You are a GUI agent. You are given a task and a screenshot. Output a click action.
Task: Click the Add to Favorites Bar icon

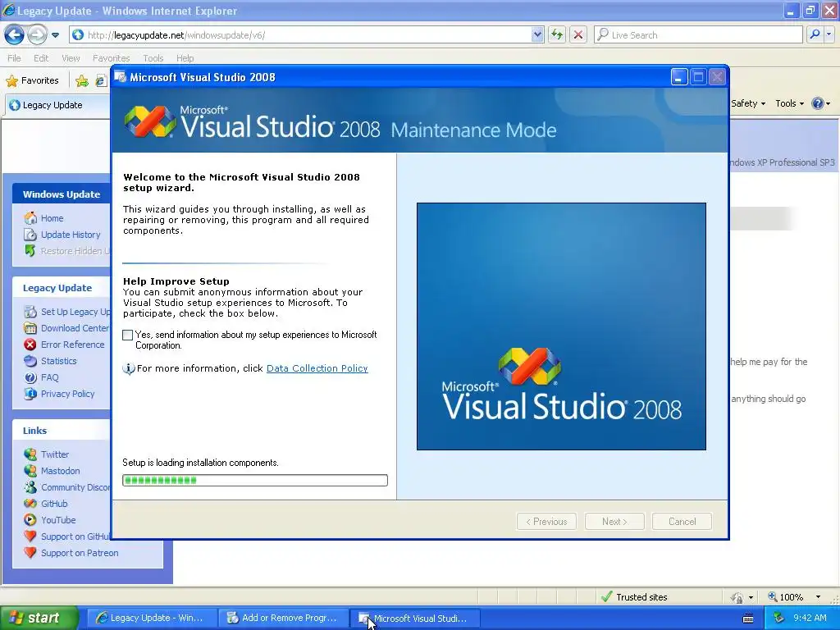tap(82, 81)
